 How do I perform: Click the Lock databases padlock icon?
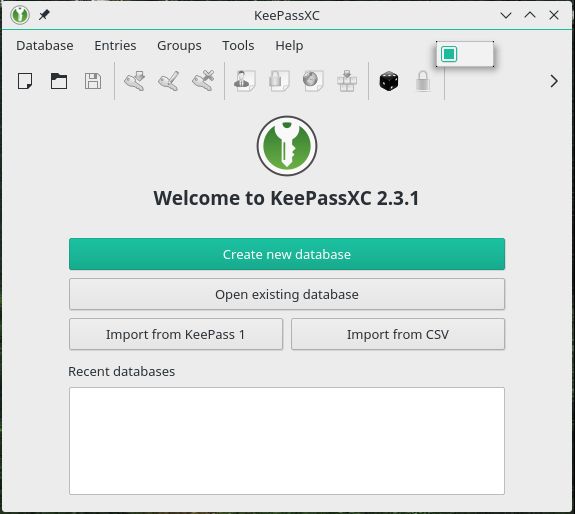click(x=423, y=81)
